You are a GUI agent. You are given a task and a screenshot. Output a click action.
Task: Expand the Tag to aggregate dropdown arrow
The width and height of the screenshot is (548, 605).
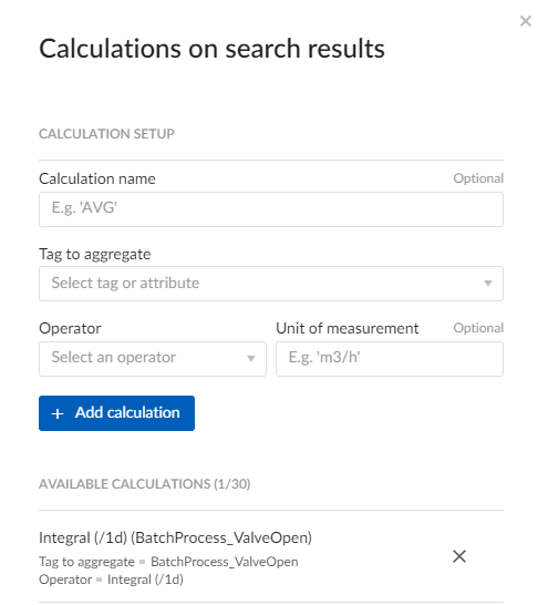click(488, 283)
